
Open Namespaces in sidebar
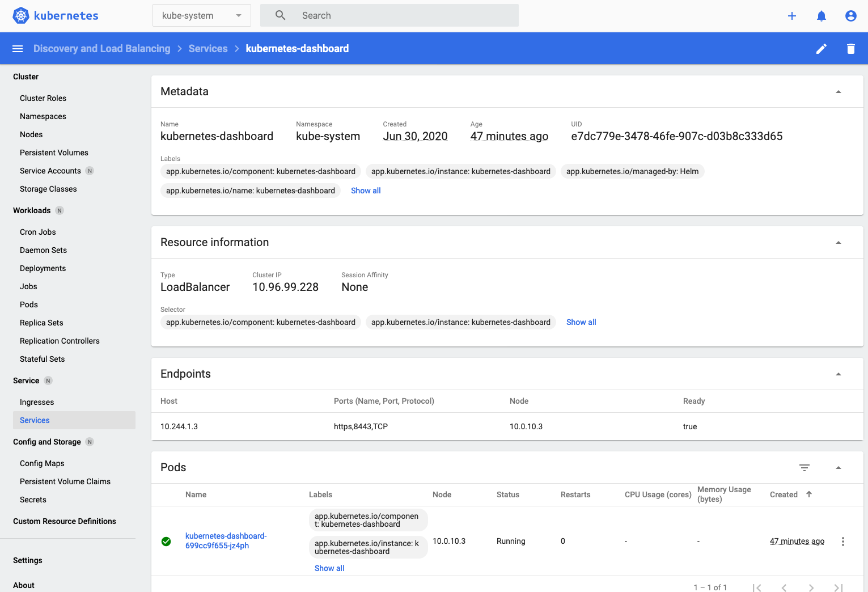click(x=43, y=116)
